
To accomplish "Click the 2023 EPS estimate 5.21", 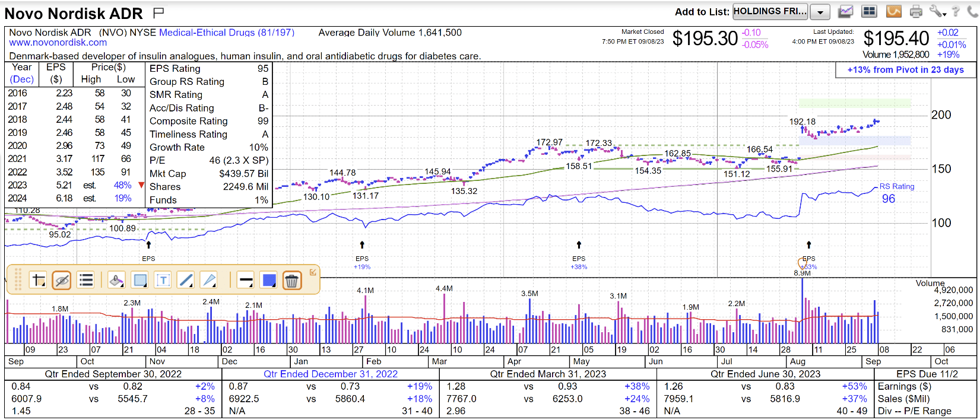I will tap(64, 185).
